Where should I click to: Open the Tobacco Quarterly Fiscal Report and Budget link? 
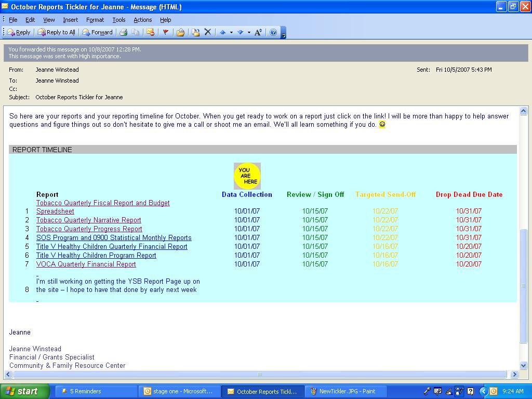click(x=103, y=203)
